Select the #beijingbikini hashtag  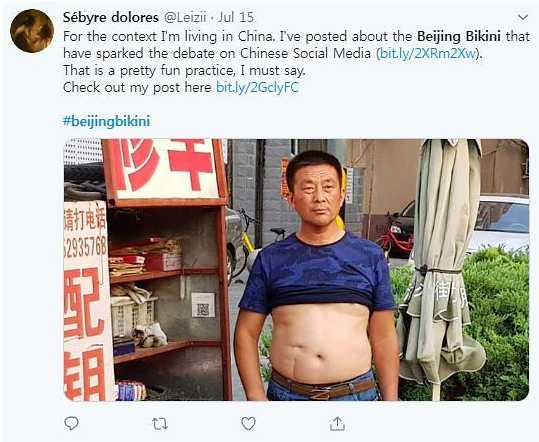click(x=107, y=121)
